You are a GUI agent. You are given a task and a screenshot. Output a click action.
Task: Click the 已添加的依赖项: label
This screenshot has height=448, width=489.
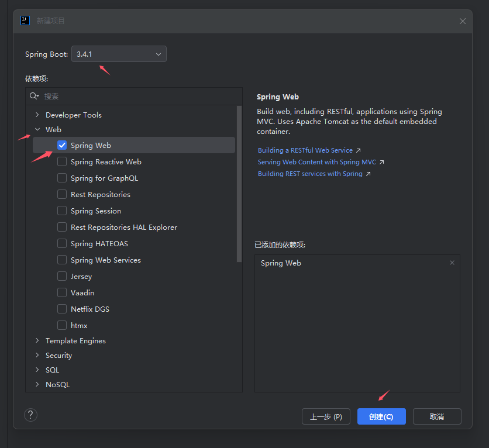pos(280,245)
